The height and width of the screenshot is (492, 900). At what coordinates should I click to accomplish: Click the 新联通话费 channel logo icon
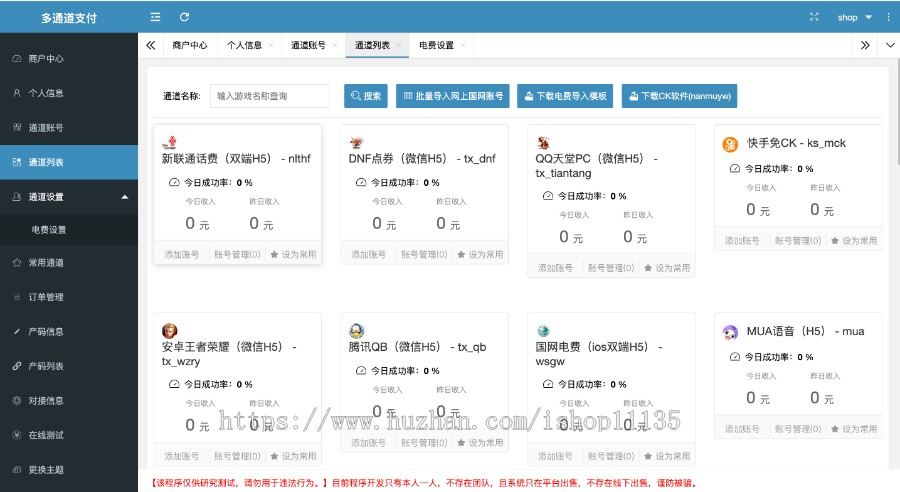[x=169, y=142]
